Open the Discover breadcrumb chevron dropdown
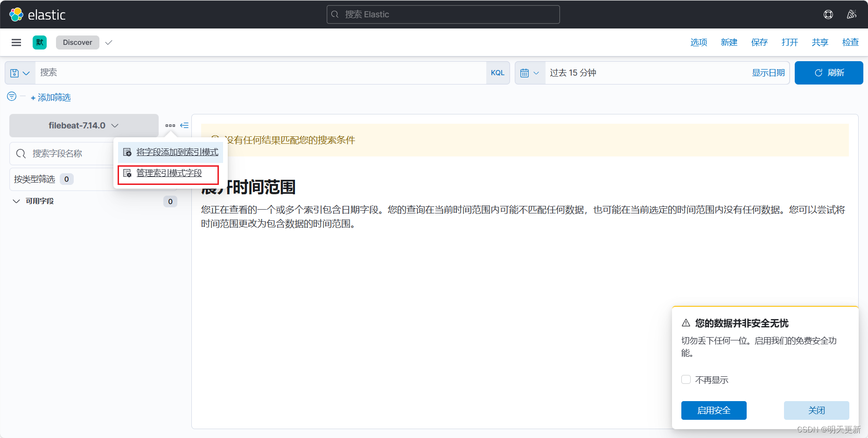This screenshot has width=868, height=438. [x=108, y=42]
